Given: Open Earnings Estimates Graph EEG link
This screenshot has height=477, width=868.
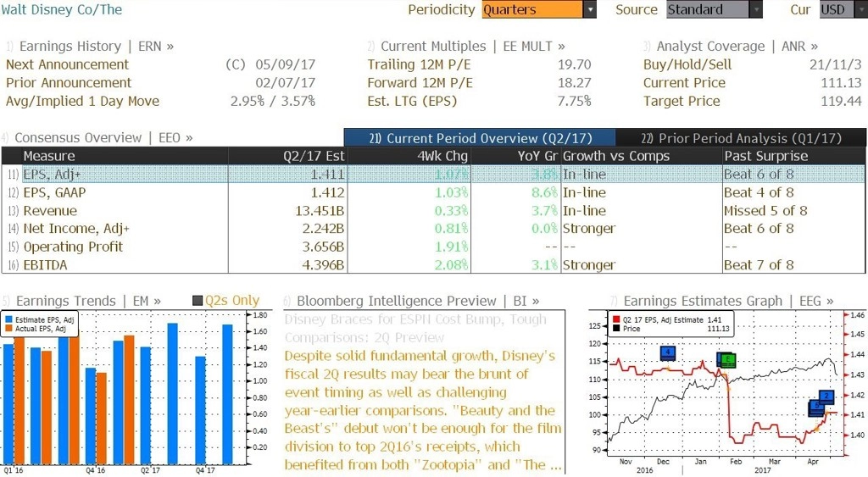Looking at the screenshot, I should (722, 301).
